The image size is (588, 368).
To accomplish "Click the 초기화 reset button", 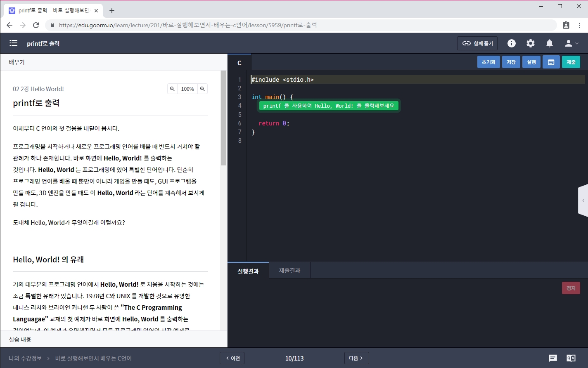I will 488,62.
